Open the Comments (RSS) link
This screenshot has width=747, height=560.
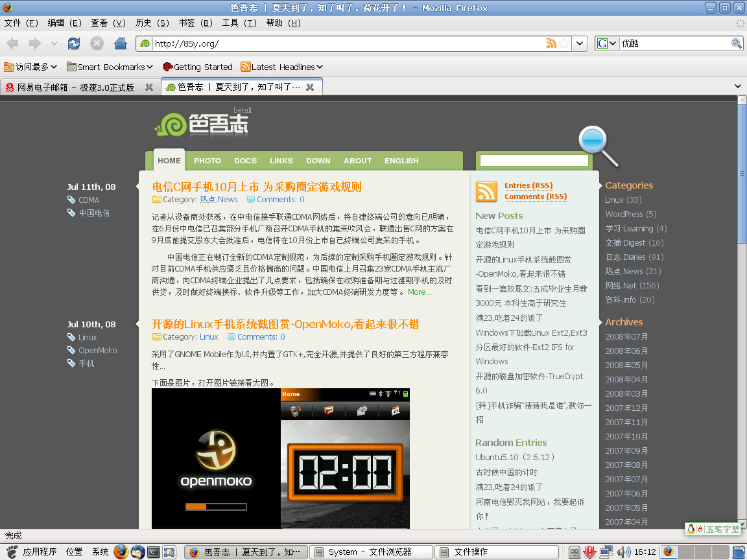click(x=536, y=196)
